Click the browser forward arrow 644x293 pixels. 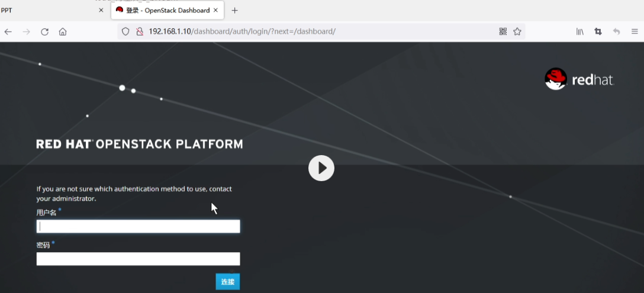(x=26, y=31)
